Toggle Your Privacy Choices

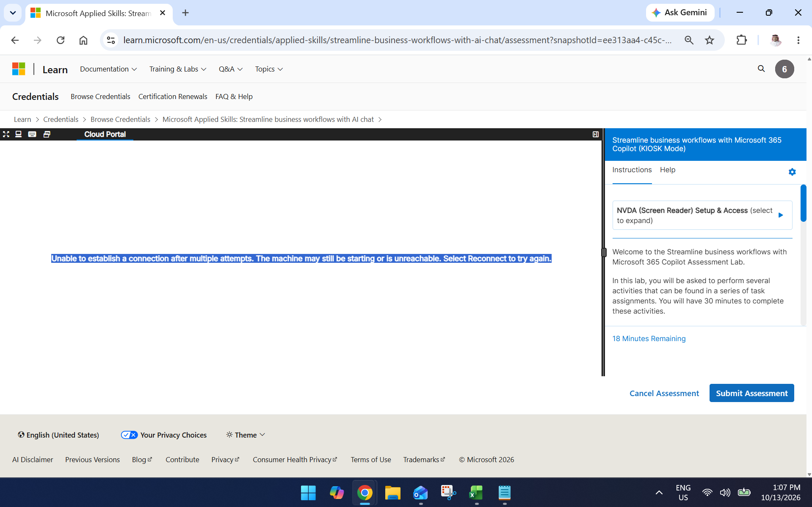[164, 435]
